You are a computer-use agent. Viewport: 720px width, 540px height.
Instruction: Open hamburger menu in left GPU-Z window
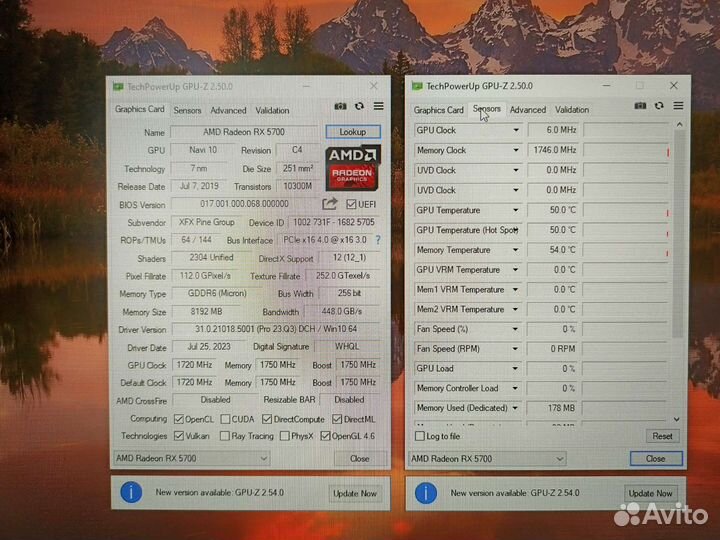tap(378, 106)
